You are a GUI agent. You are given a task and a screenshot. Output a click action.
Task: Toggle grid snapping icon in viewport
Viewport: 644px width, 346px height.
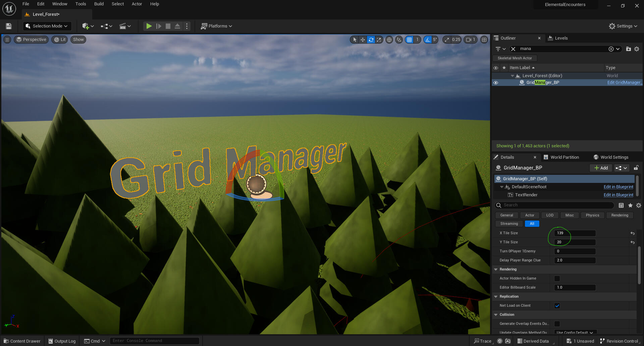(x=409, y=40)
